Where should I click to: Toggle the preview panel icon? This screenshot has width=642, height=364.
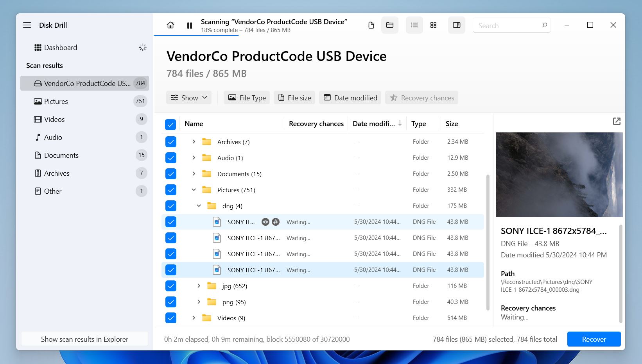pos(456,25)
